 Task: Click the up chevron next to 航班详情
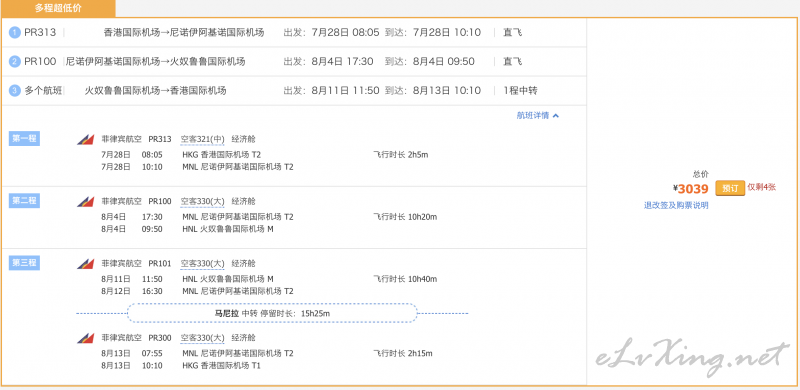tap(556, 116)
